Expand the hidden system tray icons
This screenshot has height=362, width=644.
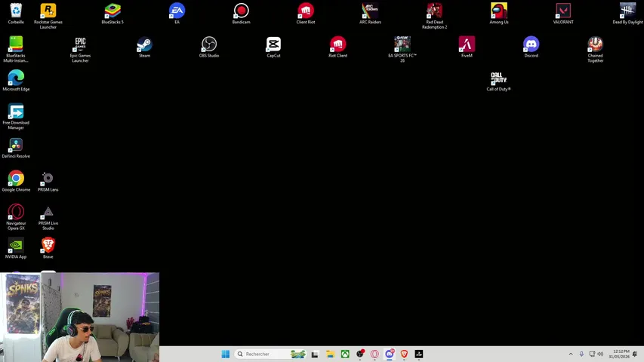(571, 354)
